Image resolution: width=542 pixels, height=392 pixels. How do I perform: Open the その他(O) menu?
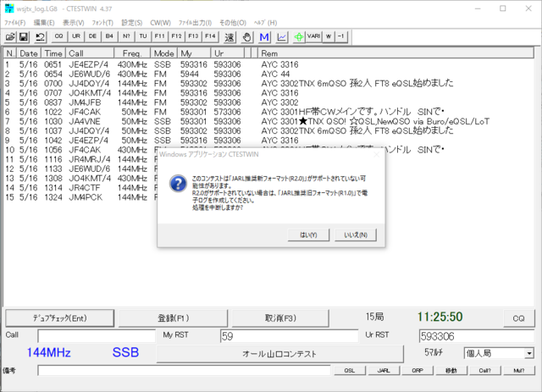click(x=233, y=23)
